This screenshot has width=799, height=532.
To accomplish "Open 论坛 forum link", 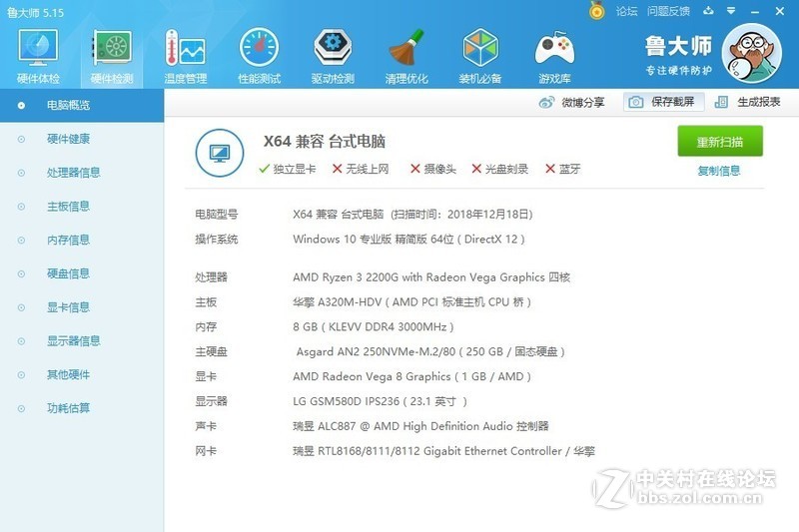I will (x=626, y=11).
